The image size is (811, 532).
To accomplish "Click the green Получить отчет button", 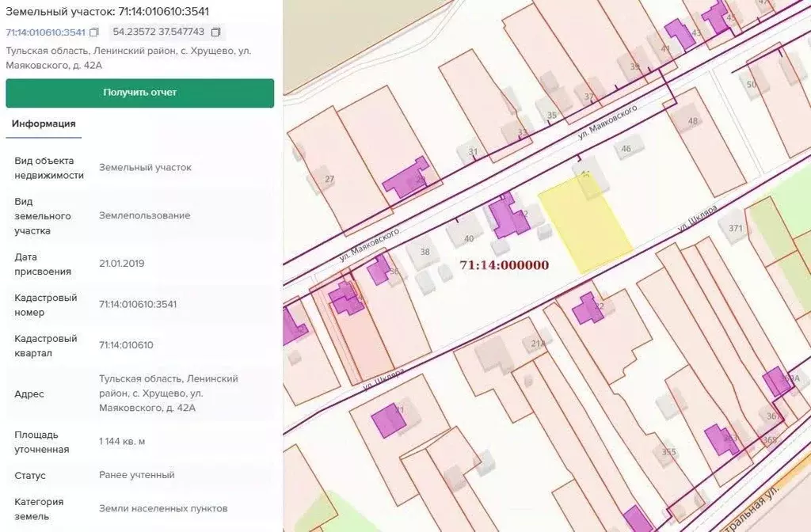I will click(x=140, y=93).
